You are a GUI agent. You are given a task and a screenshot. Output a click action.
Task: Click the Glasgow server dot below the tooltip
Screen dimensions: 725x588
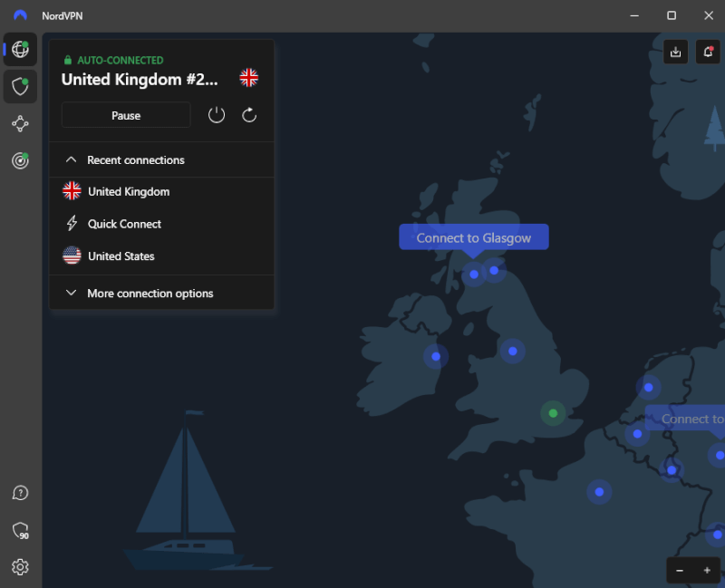pos(474,275)
